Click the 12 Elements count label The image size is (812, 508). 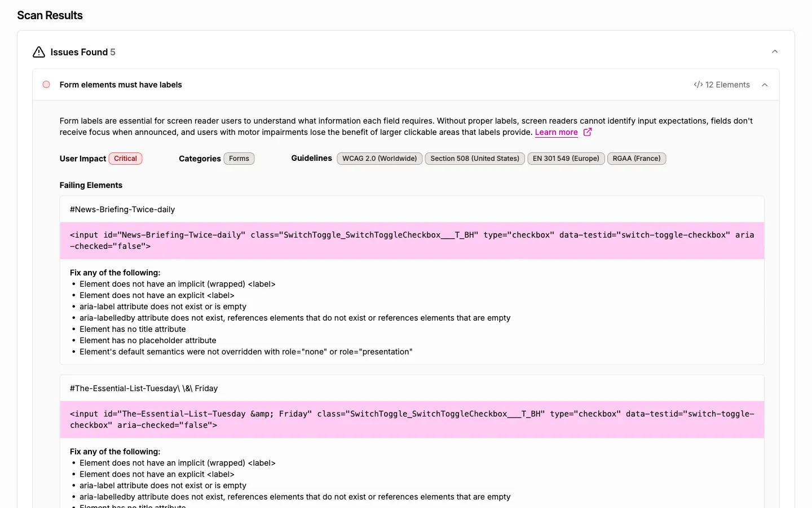[x=727, y=85]
